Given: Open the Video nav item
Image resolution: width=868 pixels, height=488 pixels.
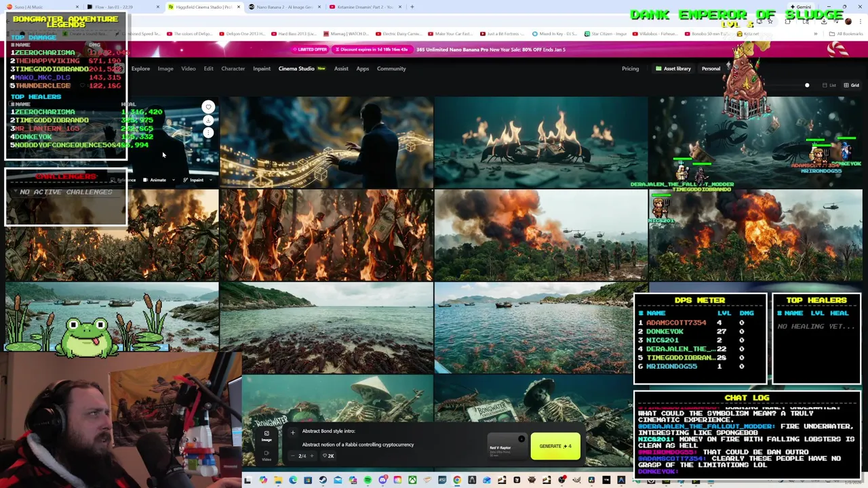Looking at the screenshot, I should [189, 68].
